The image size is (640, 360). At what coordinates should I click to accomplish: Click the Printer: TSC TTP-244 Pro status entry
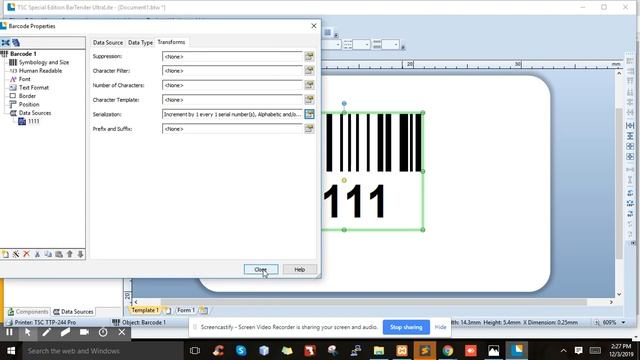41,322
